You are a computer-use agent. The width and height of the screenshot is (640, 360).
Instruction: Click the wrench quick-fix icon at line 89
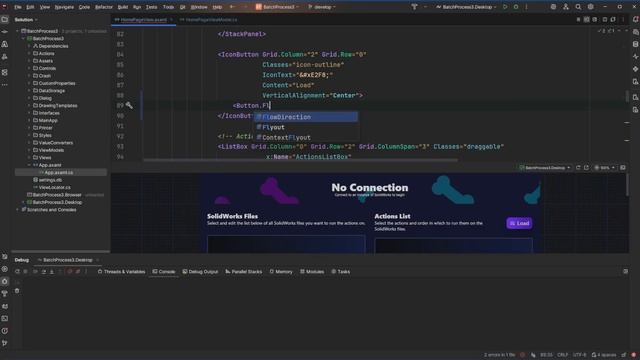point(129,105)
